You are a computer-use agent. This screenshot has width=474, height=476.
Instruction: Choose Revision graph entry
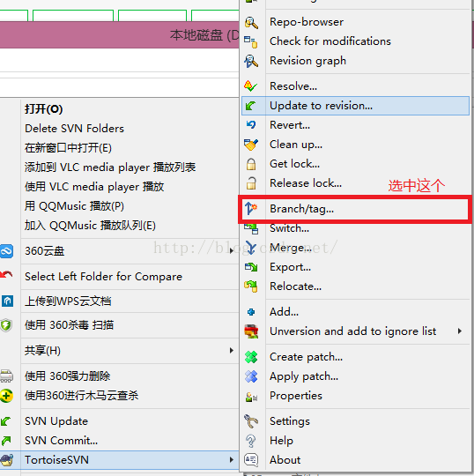coord(307,61)
